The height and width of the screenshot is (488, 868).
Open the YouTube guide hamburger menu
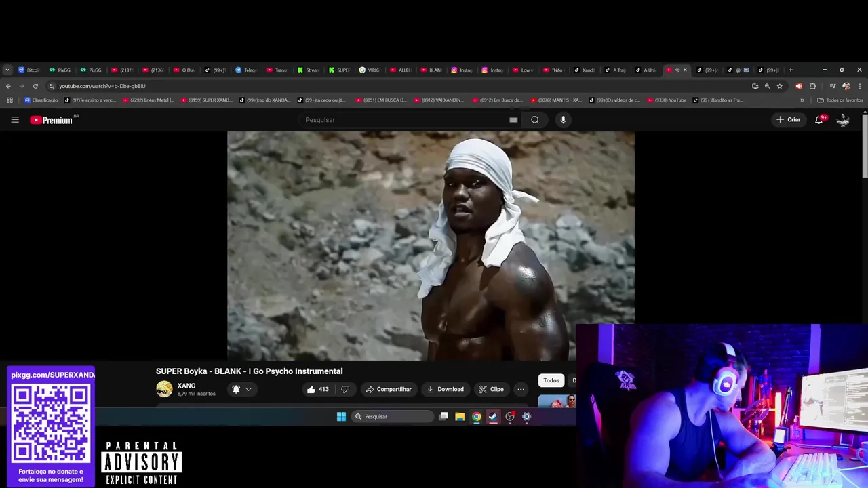point(15,120)
